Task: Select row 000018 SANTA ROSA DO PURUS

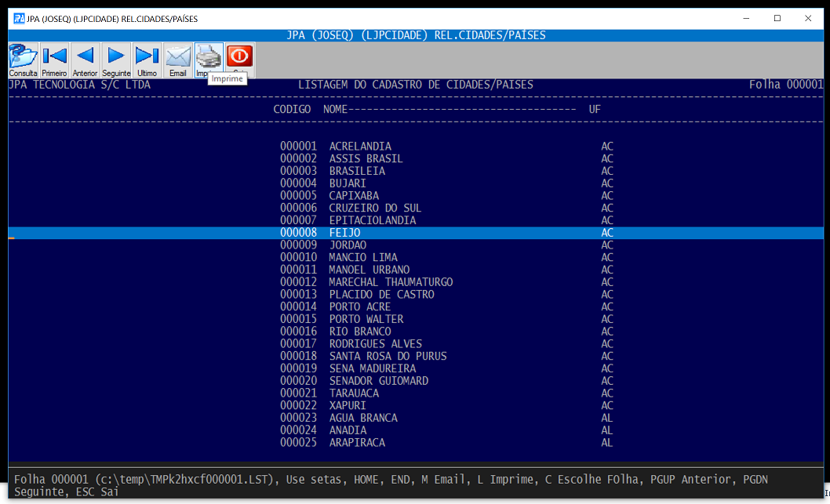Action: click(416, 356)
